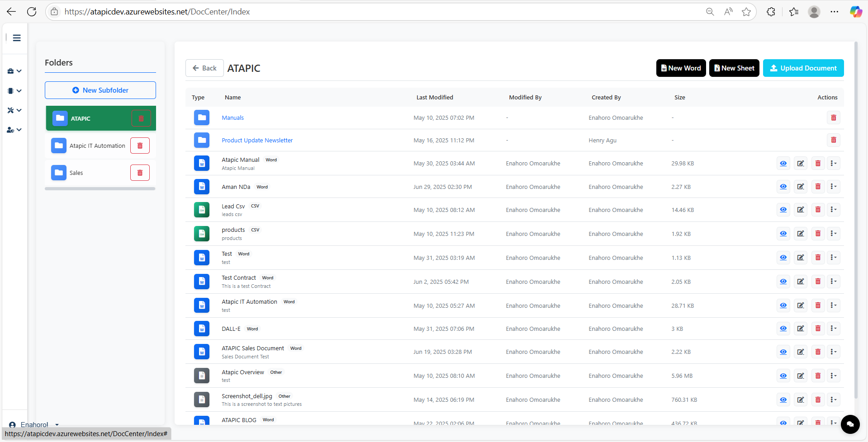
Task: Add this page to favorites with the star icon
Action: coord(746,12)
